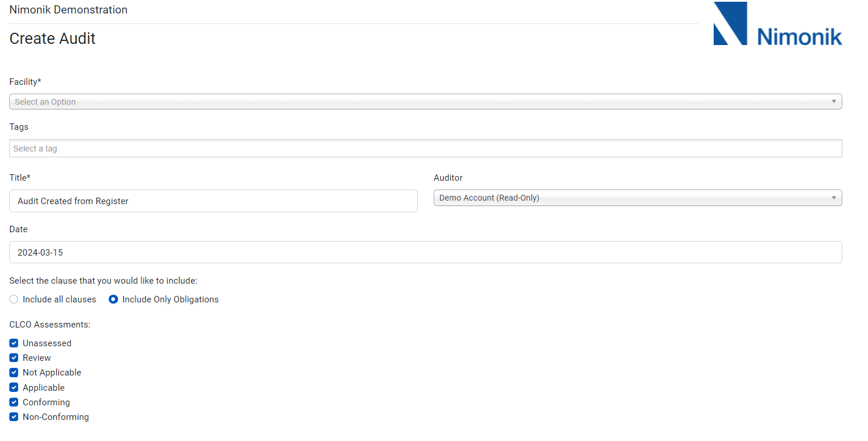Click the Facility dropdown arrow
This screenshot has width=868, height=441.
tap(834, 102)
